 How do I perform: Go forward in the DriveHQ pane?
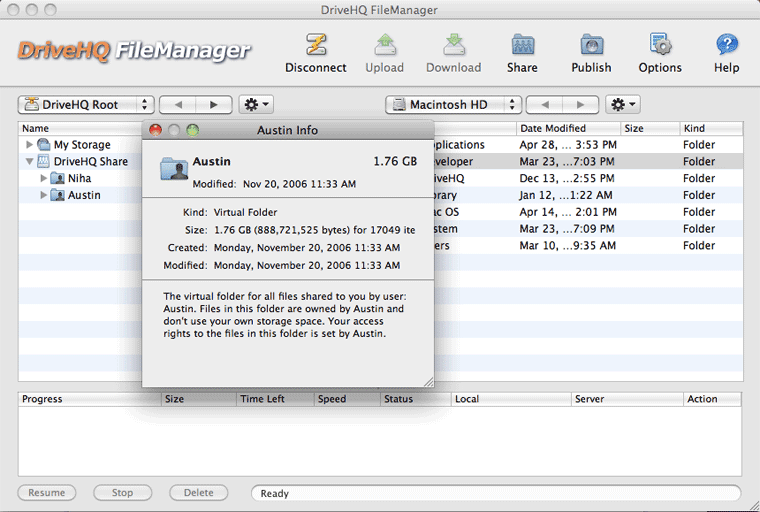(214, 105)
